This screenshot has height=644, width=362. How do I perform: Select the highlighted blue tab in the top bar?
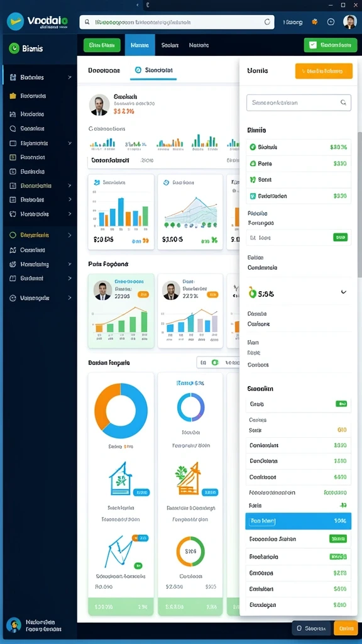(140, 45)
